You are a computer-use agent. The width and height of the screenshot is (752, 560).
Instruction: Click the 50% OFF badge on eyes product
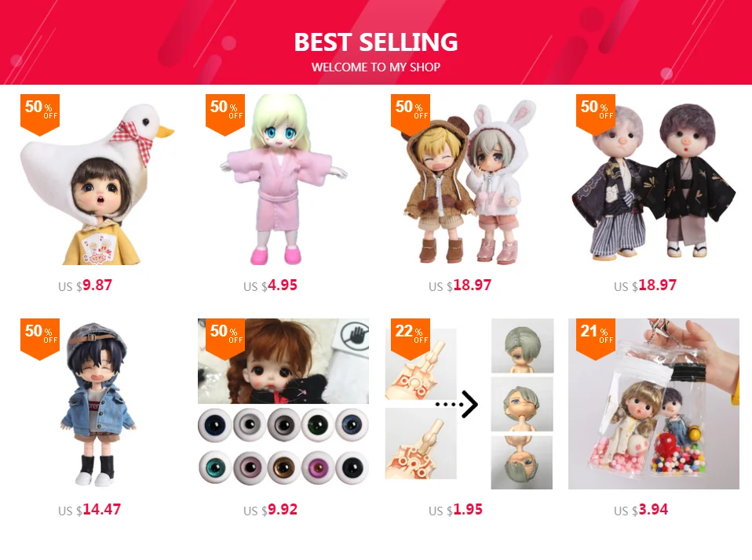click(x=225, y=338)
